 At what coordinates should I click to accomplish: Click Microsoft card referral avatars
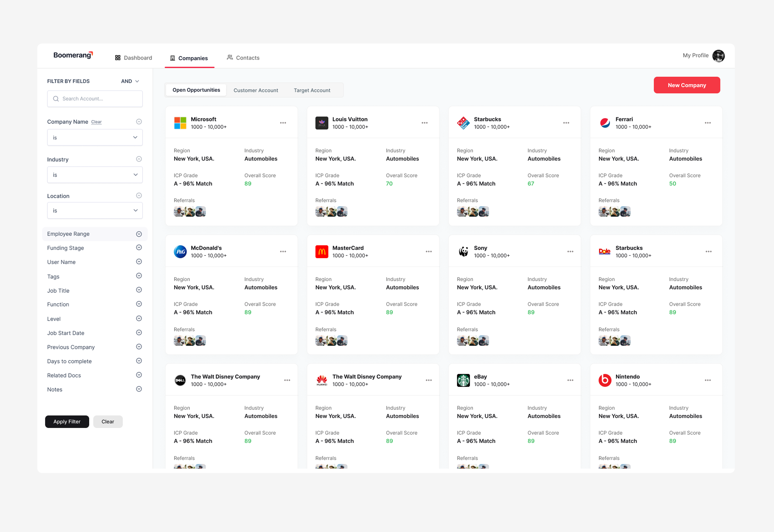tap(190, 212)
